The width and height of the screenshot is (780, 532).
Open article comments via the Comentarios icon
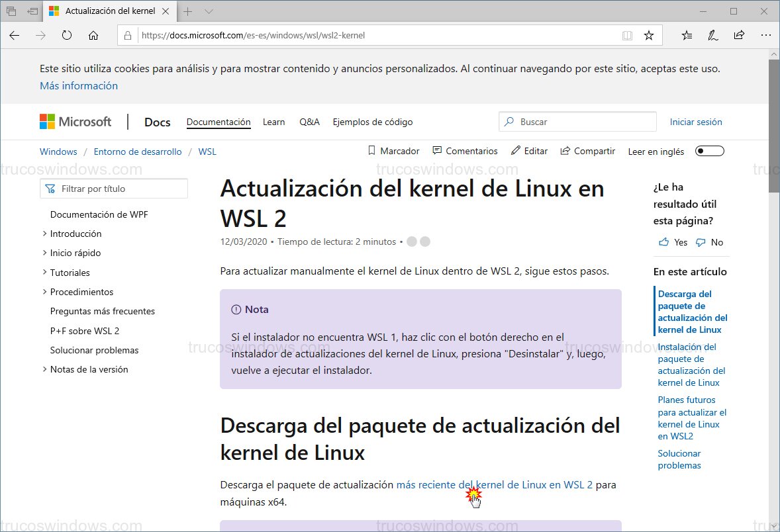click(438, 151)
